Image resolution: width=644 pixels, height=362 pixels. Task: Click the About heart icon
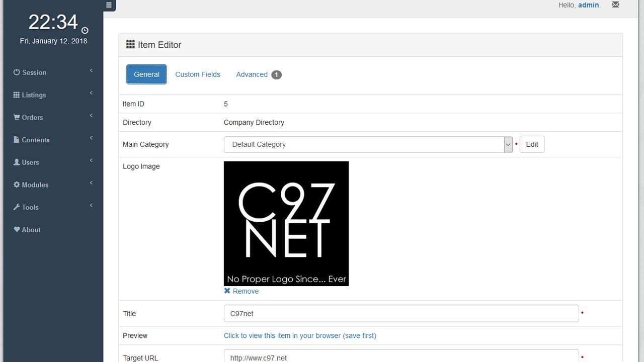(x=17, y=229)
